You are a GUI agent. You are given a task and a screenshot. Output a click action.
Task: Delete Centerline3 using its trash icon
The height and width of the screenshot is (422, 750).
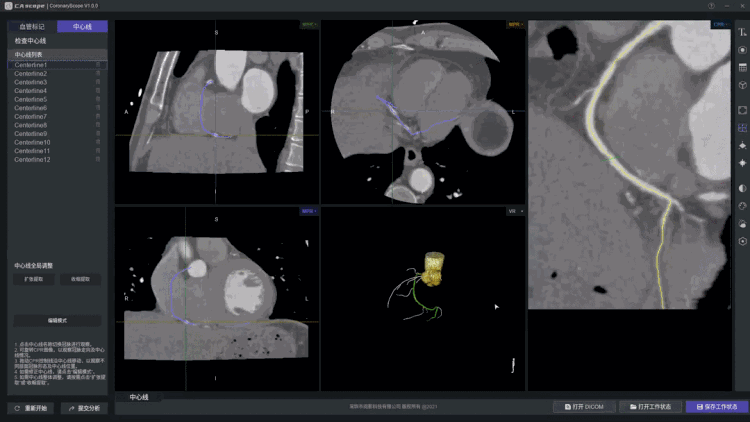pos(98,82)
